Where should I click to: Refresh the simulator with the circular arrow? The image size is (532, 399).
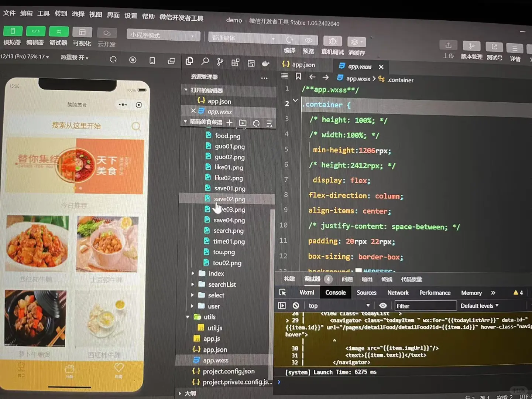point(113,59)
